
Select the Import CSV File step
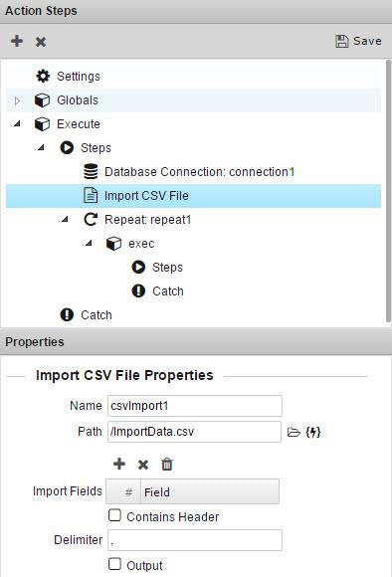[194, 196]
